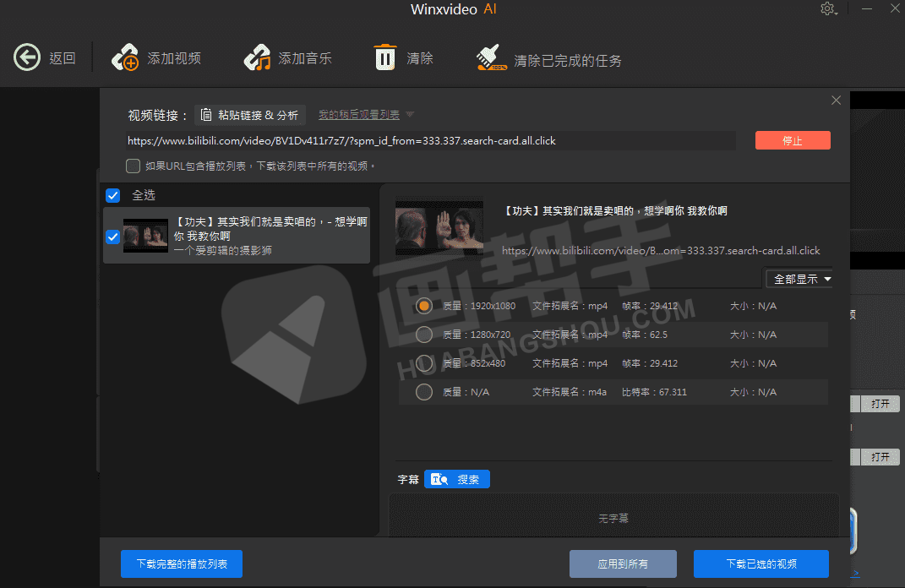
Task: Click the 功夫 video list thumbnail
Action: click(145, 236)
